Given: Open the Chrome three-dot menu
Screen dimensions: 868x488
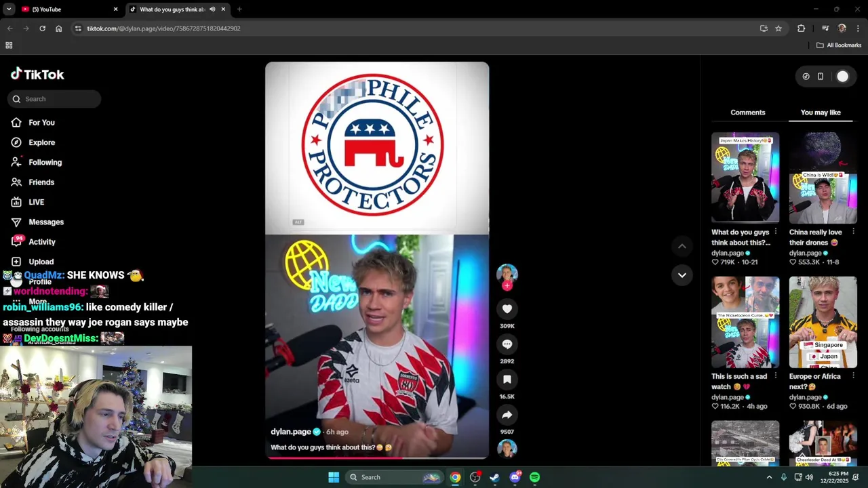Looking at the screenshot, I should [x=858, y=28].
